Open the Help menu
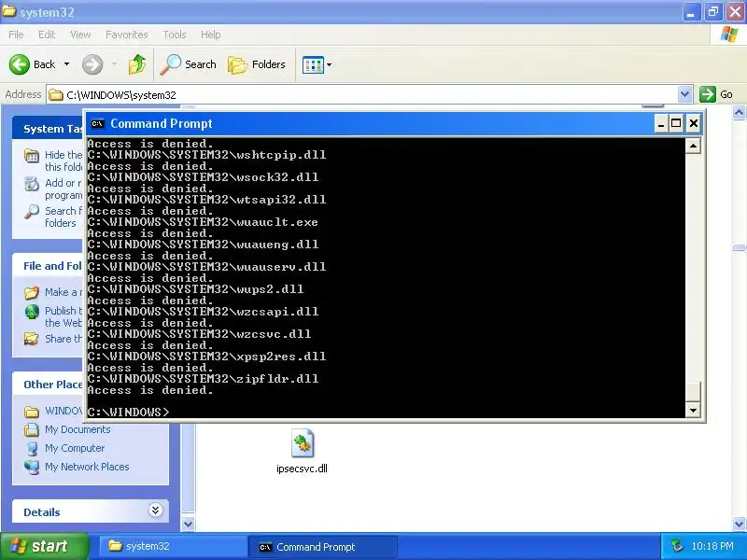Viewport: 747px width, 560px height. 211,35
